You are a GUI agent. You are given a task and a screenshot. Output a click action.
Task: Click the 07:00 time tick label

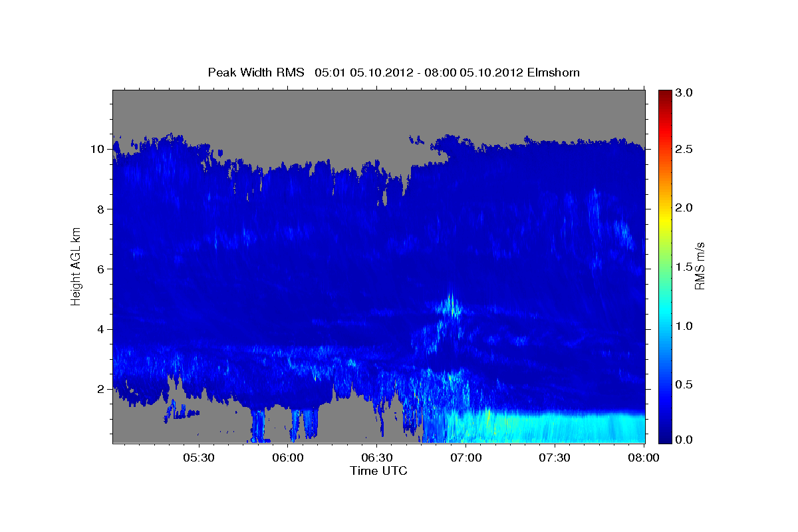click(466, 458)
